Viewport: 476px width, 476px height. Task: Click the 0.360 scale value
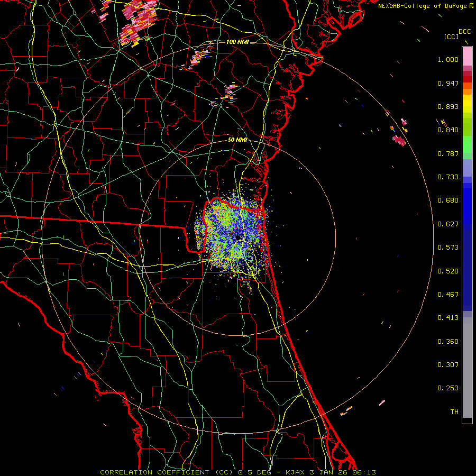pyautogui.click(x=448, y=342)
